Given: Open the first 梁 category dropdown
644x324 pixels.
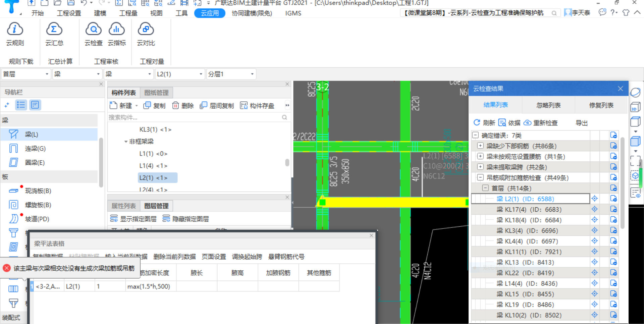Looking at the screenshot, I should point(77,74).
